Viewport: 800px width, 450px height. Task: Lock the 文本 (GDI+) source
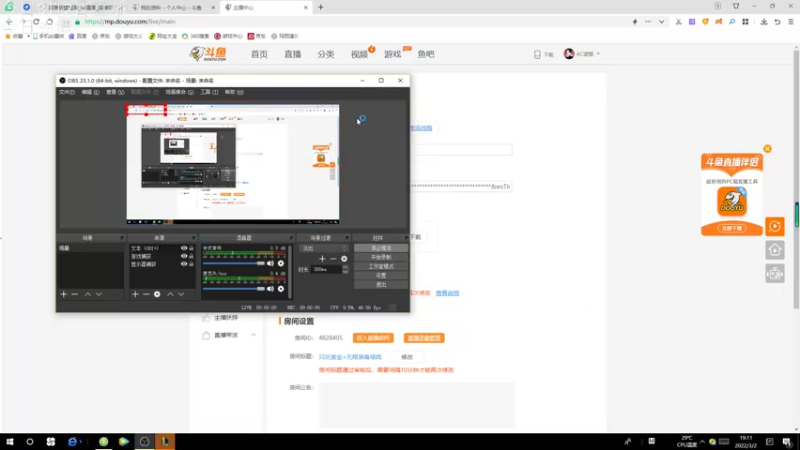click(x=191, y=248)
